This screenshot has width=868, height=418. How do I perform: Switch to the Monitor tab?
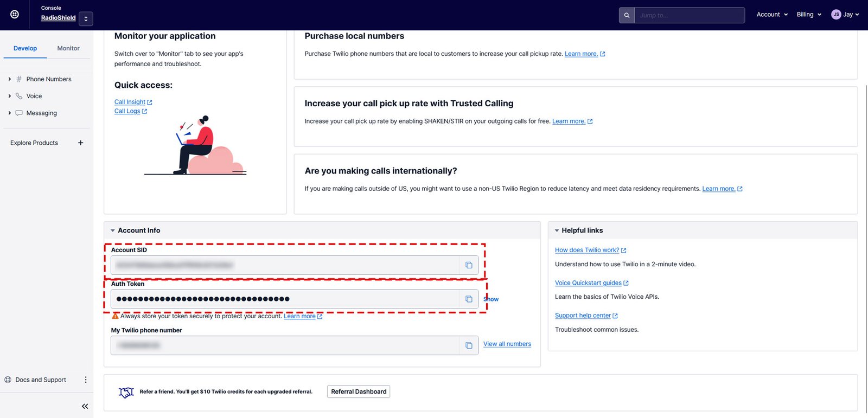coord(68,48)
